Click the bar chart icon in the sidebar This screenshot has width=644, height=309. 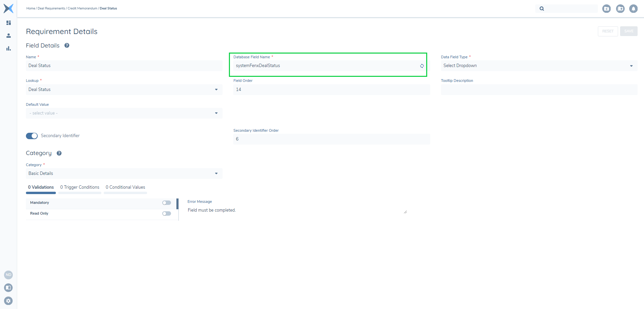pyautogui.click(x=9, y=49)
